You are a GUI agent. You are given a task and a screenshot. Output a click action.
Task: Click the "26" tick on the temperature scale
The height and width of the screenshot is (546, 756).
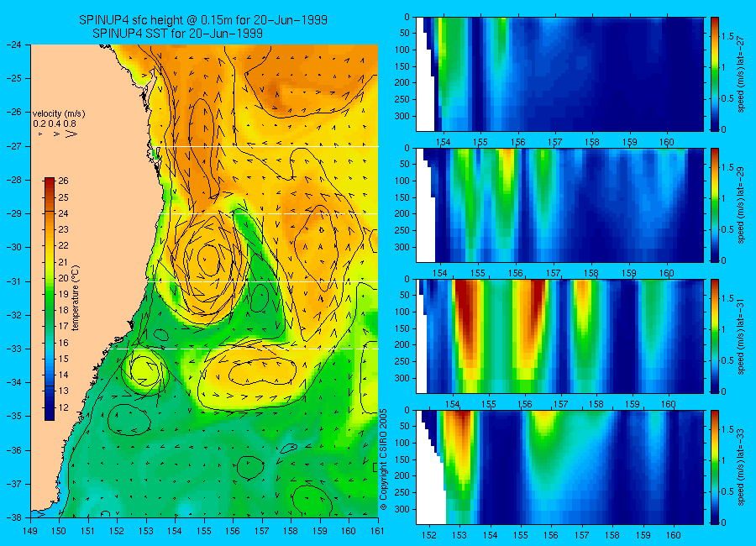pyautogui.click(x=64, y=181)
